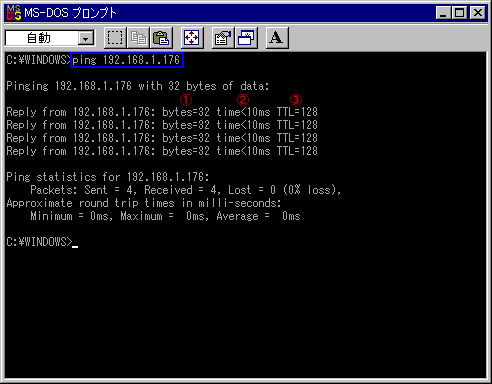Click the MS-DOS プロンプト title bar text

click(70, 13)
